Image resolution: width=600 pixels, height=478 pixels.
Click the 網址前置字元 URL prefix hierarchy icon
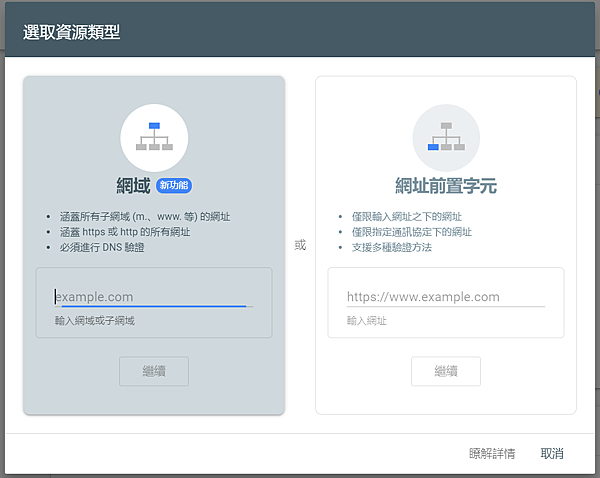[x=446, y=137]
